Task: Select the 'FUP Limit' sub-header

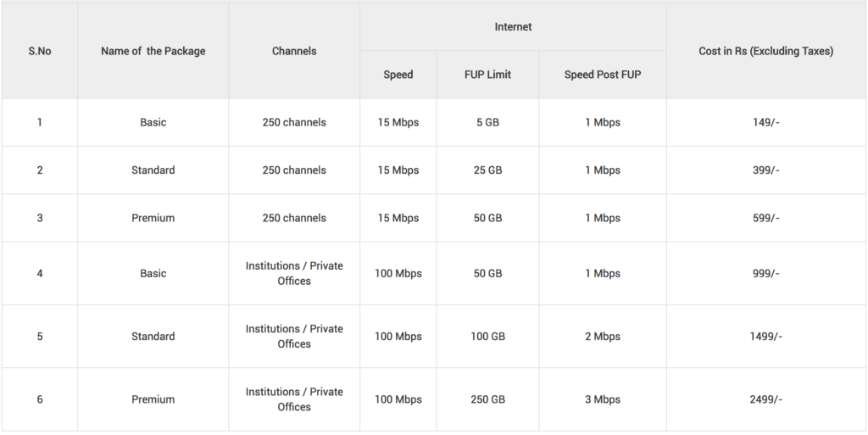Action: [x=487, y=75]
